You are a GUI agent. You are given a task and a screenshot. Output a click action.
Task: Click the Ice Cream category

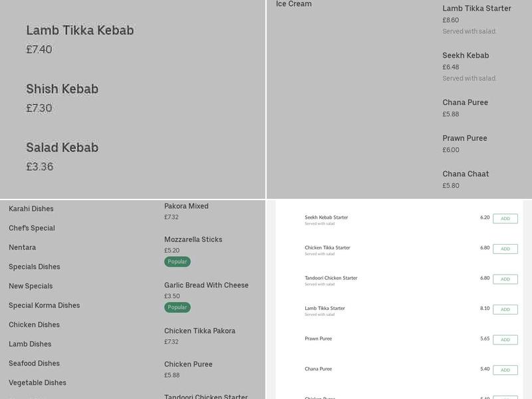click(294, 4)
